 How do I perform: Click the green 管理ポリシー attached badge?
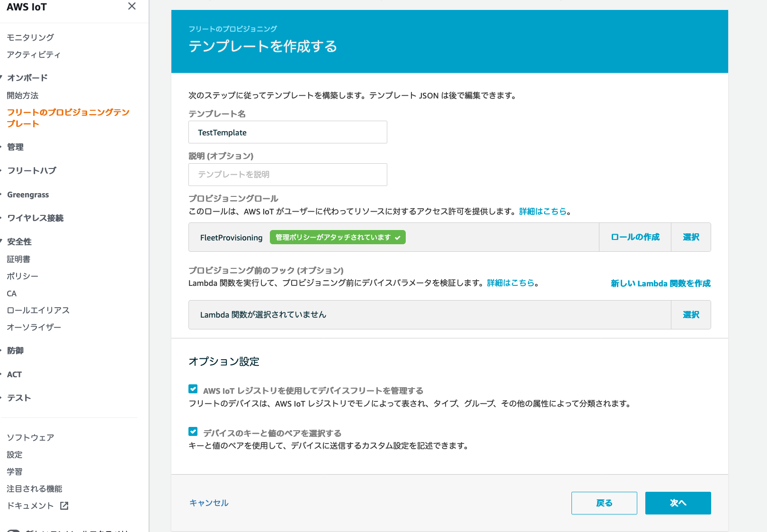337,237
